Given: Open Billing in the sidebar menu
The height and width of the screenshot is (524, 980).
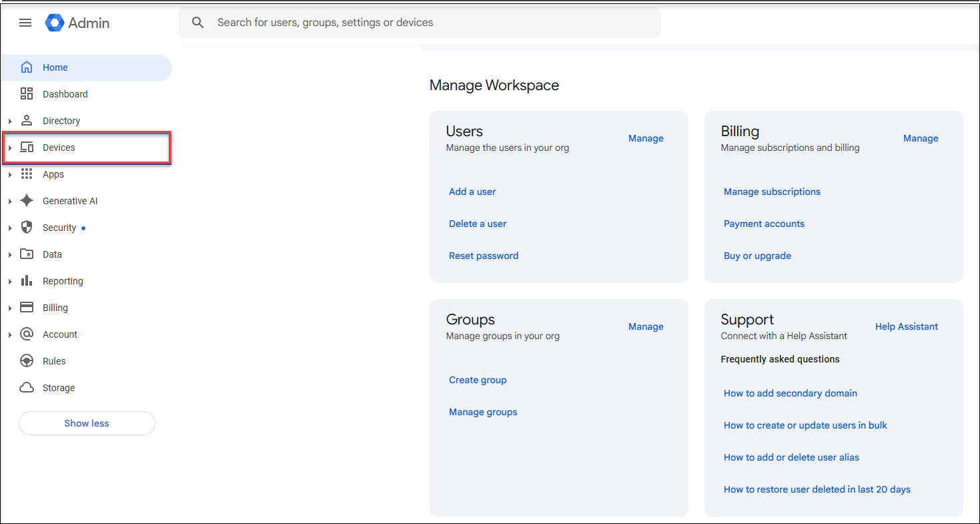Looking at the screenshot, I should pyautogui.click(x=55, y=308).
